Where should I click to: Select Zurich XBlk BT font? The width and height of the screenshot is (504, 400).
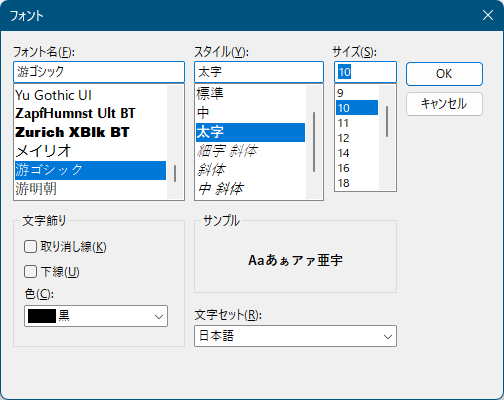click(90, 132)
